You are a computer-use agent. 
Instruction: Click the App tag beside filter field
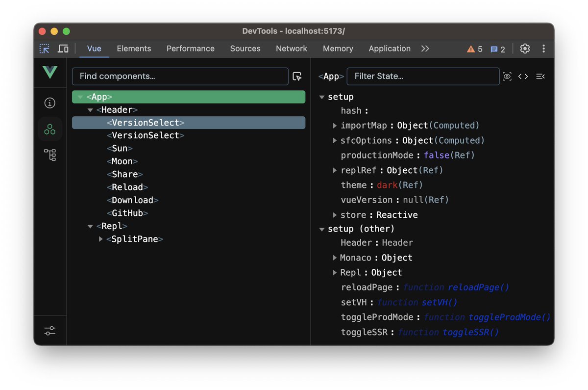[x=331, y=77]
